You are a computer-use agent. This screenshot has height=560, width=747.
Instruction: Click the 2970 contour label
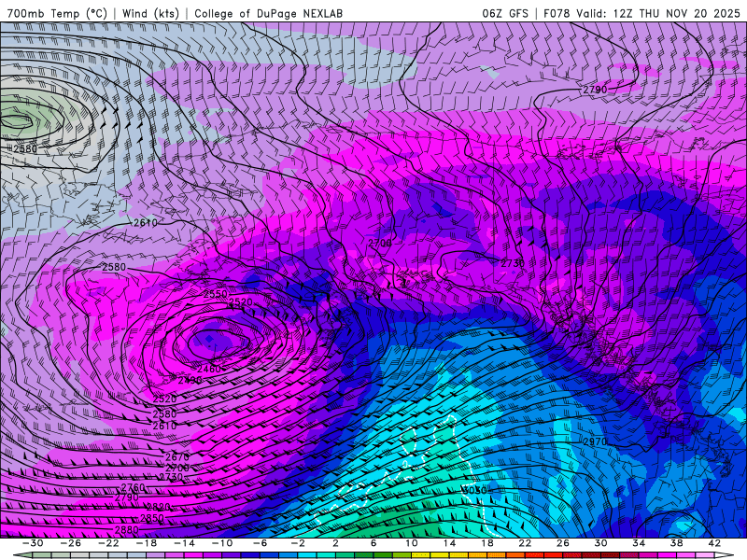[x=595, y=441]
